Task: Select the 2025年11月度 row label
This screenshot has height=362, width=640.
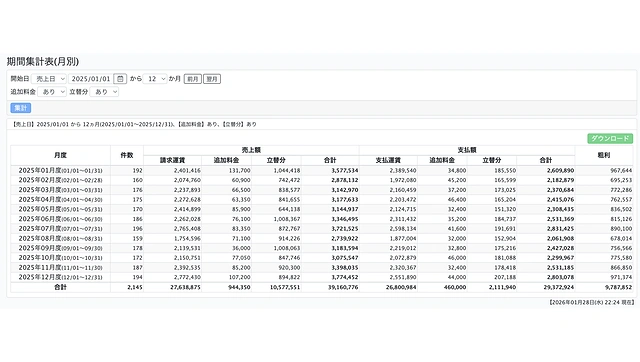Action: [60, 267]
